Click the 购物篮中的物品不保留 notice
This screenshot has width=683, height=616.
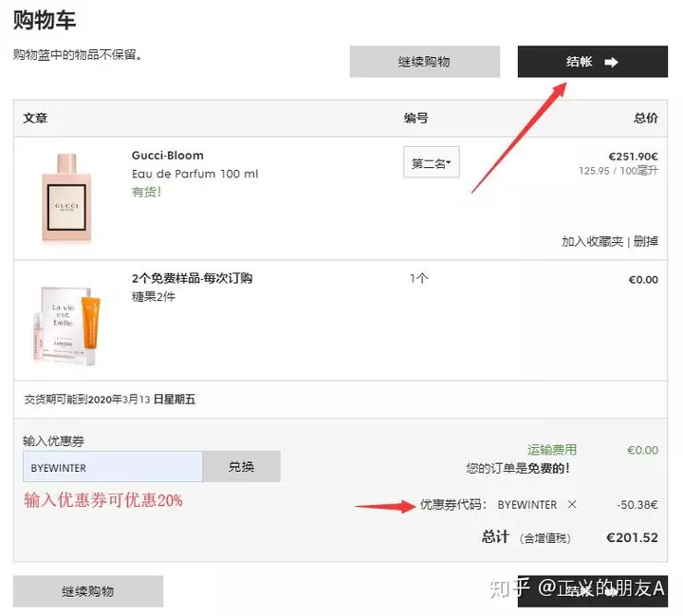pyautogui.click(x=78, y=55)
